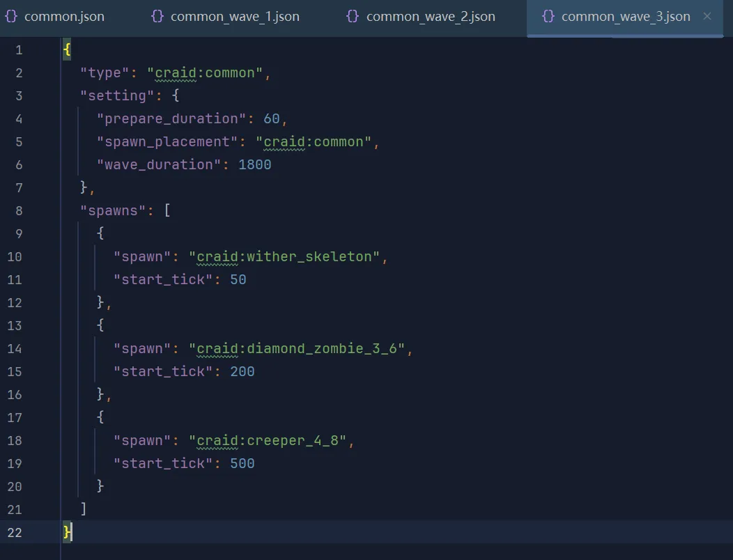The width and height of the screenshot is (733, 560).
Task: Click line number 13 in the gutter
Action: [15, 325]
